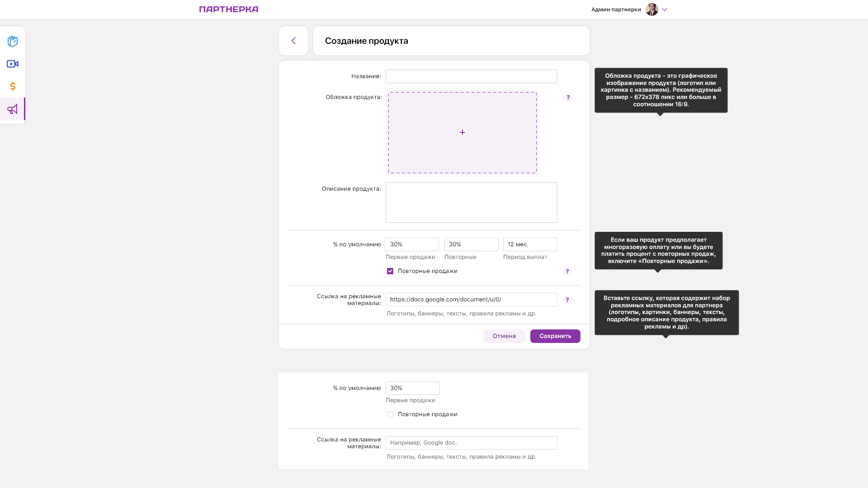This screenshot has height=488, width=868.
Task: Edit the Первые продажи 30% field in the upper form
Action: point(412,244)
